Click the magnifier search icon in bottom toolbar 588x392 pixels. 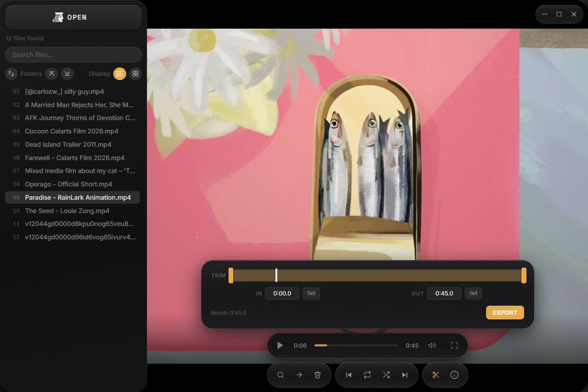(x=281, y=375)
